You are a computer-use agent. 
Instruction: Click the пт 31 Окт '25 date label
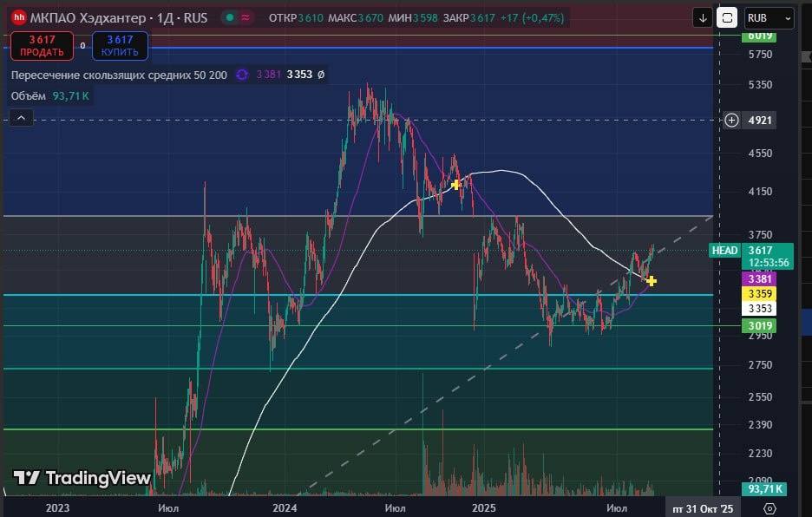click(x=703, y=508)
